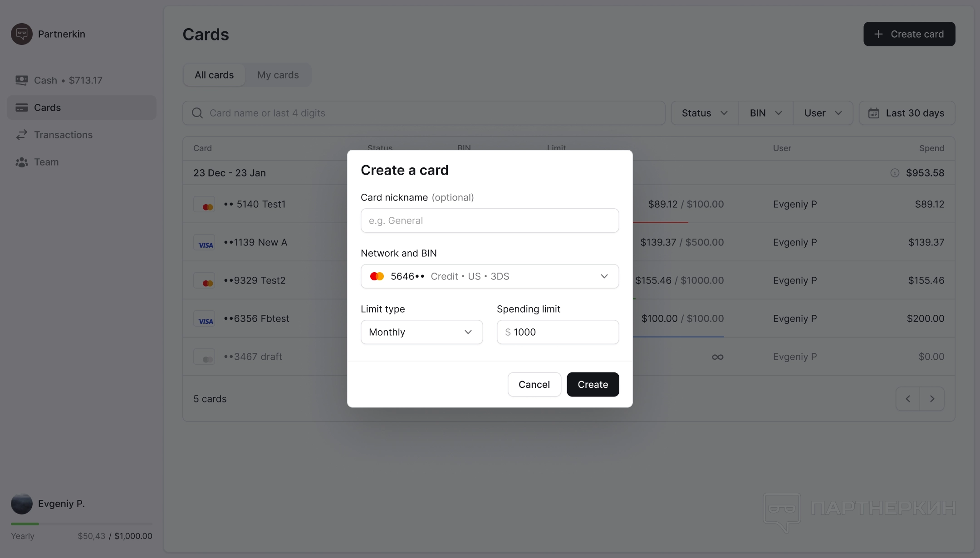This screenshot has height=558, width=980.
Task: Switch to the My cards tab
Action: pyautogui.click(x=278, y=75)
